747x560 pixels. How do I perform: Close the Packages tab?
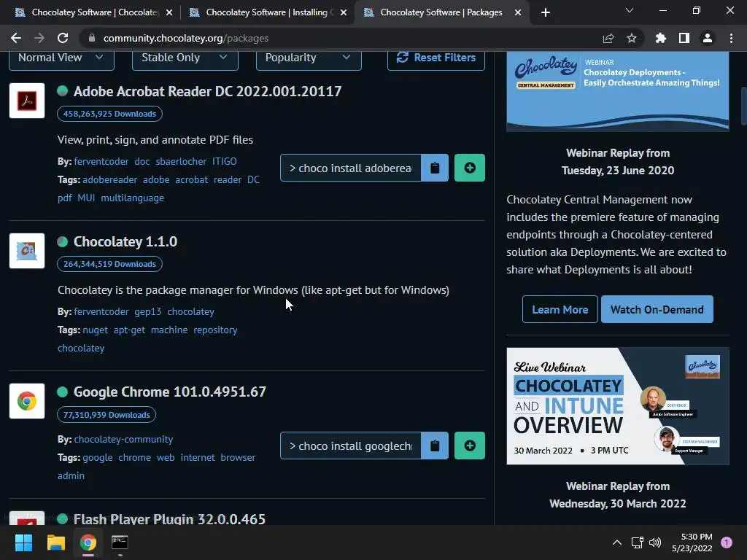[518, 13]
